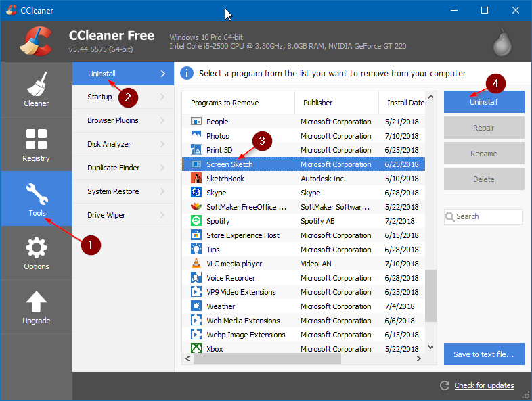The height and width of the screenshot is (401, 532).
Task: Click the Web Media Extensions icon
Action: 196,321
